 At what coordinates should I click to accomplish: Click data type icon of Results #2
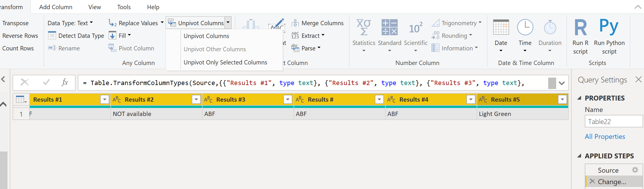(117, 99)
